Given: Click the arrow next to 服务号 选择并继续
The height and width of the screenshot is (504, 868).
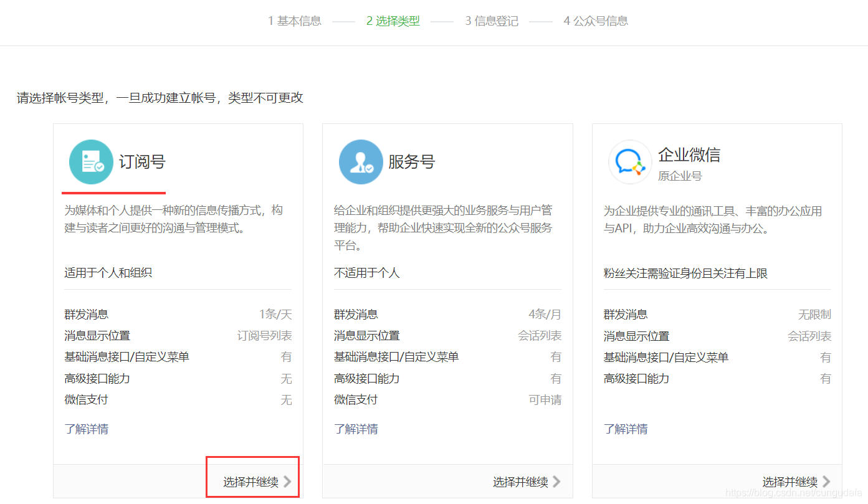Looking at the screenshot, I should [556, 482].
